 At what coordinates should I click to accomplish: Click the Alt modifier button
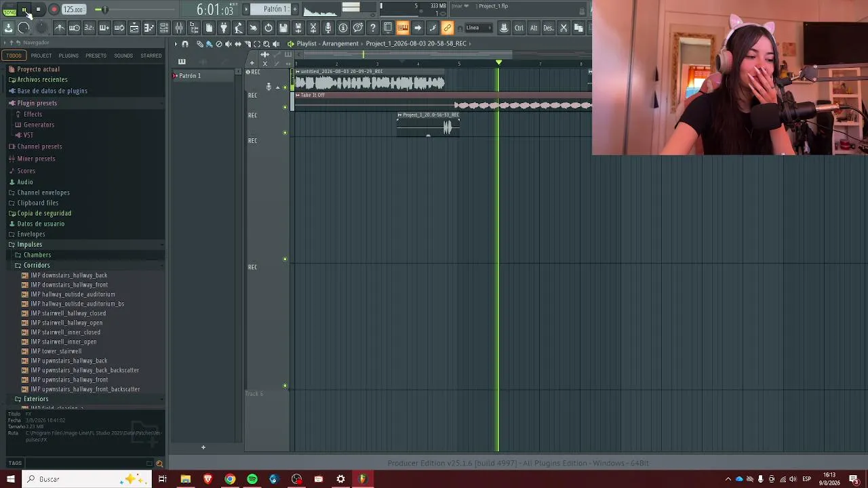(534, 28)
